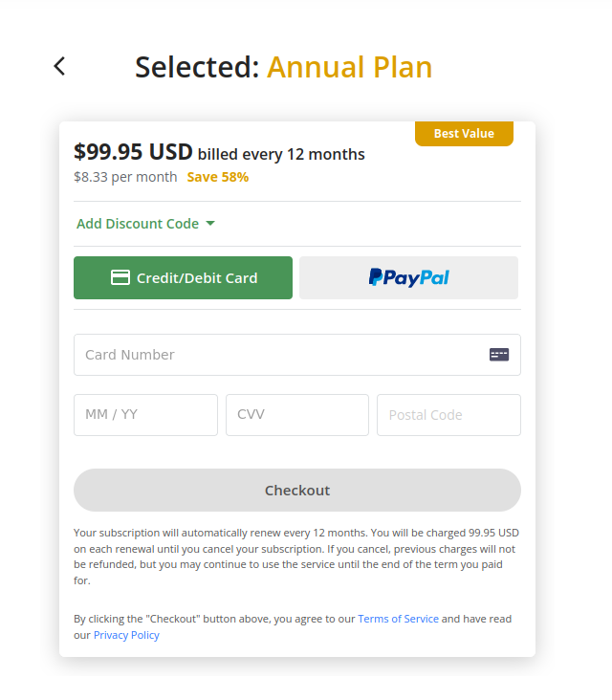Click into the CVV field
Image resolution: width=612 pixels, height=700 pixels.
click(x=296, y=415)
